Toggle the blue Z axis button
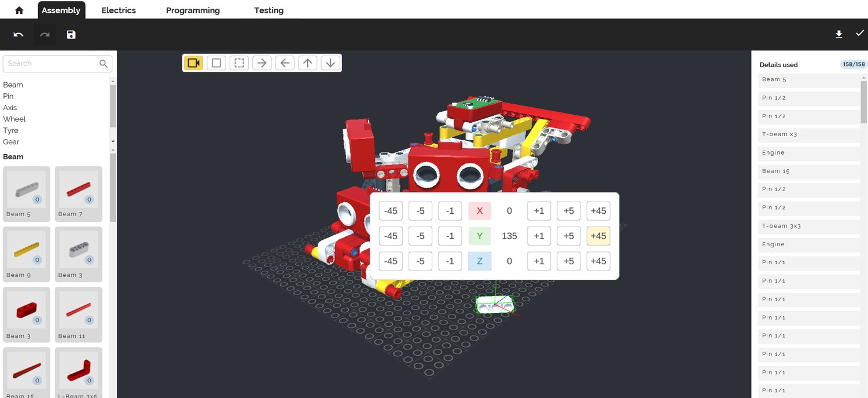Screen dimensions: 868x398 [480, 261]
